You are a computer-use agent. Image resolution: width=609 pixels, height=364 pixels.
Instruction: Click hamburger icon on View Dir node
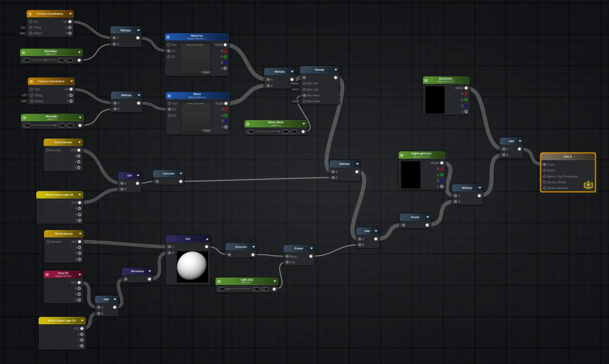point(48,274)
